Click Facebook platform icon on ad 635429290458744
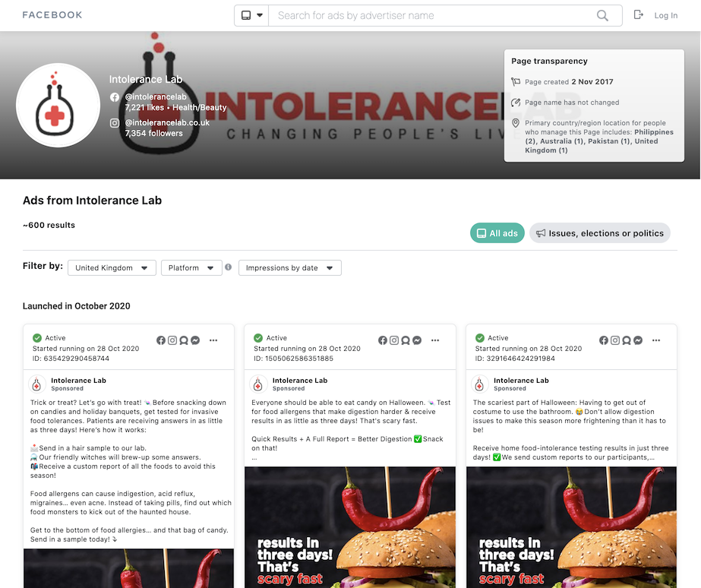The image size is (701, 588). pyautogui.click(x=161, y=340)
